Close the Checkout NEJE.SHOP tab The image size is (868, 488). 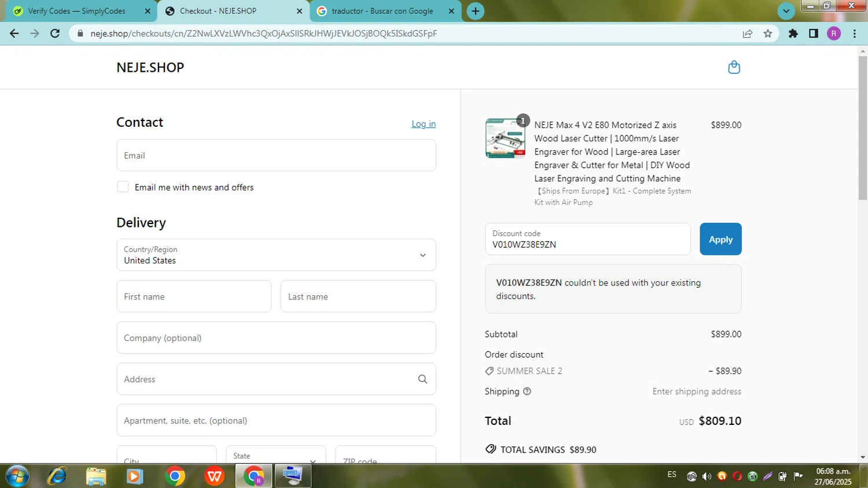pos(299,11)
